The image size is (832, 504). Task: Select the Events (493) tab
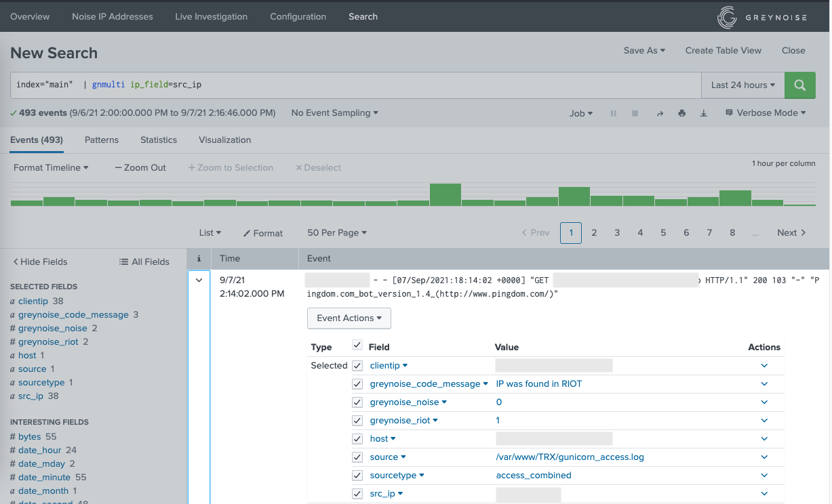point(37,140)
